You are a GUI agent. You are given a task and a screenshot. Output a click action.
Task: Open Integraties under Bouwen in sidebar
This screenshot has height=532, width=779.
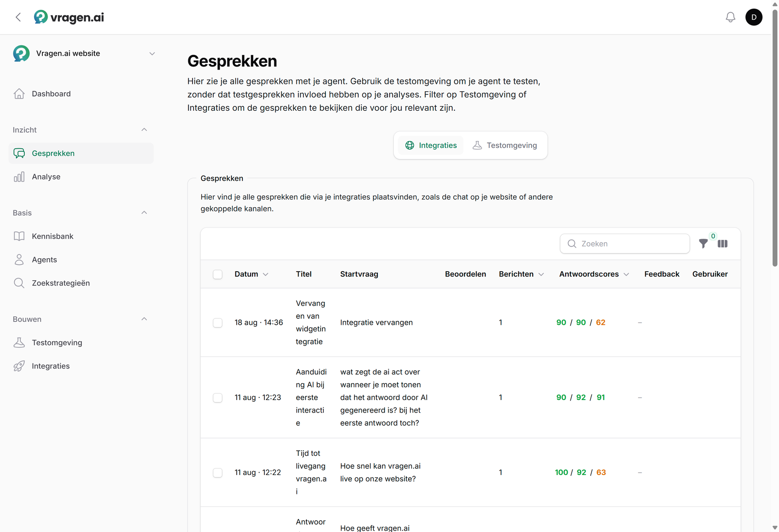pos(81,366)
